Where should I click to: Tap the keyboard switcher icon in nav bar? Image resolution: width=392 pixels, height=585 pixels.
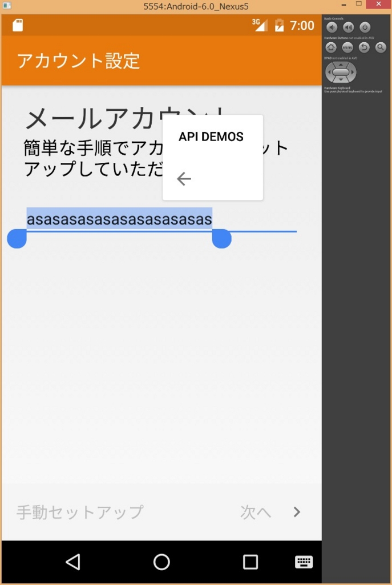[x=304, y=562]
